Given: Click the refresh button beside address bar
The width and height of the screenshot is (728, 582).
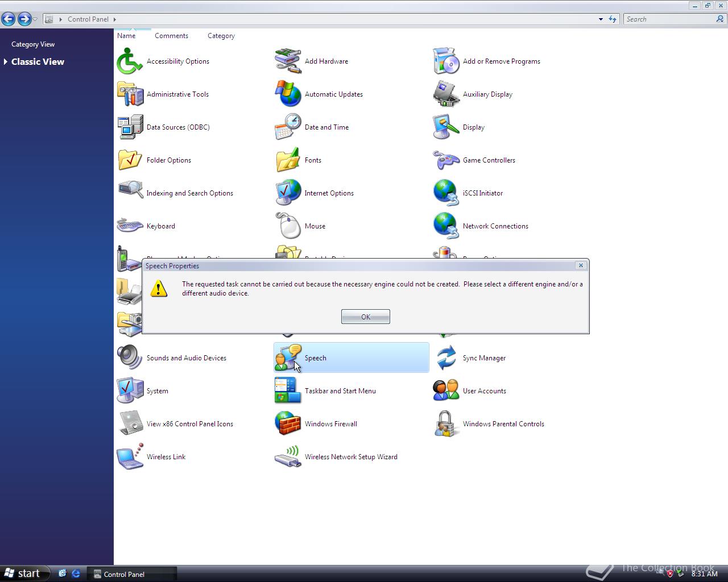Looking at the screenshot, I should [x=613, y=19].
